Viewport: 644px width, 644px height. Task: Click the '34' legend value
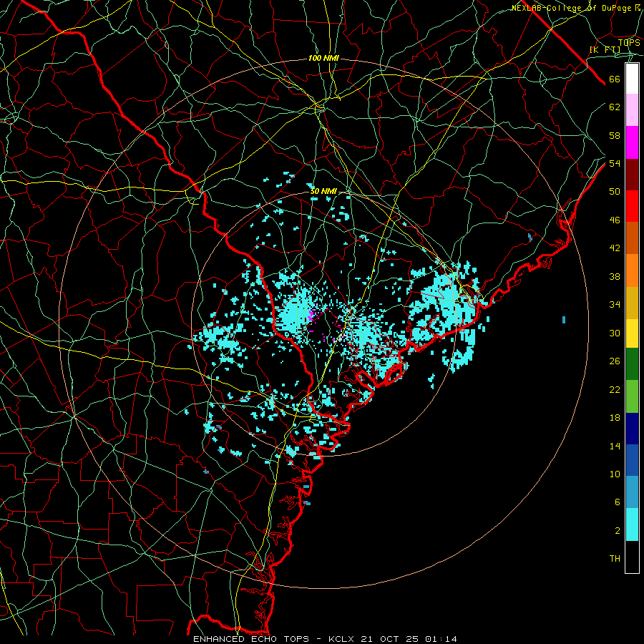tap(615, 304)
